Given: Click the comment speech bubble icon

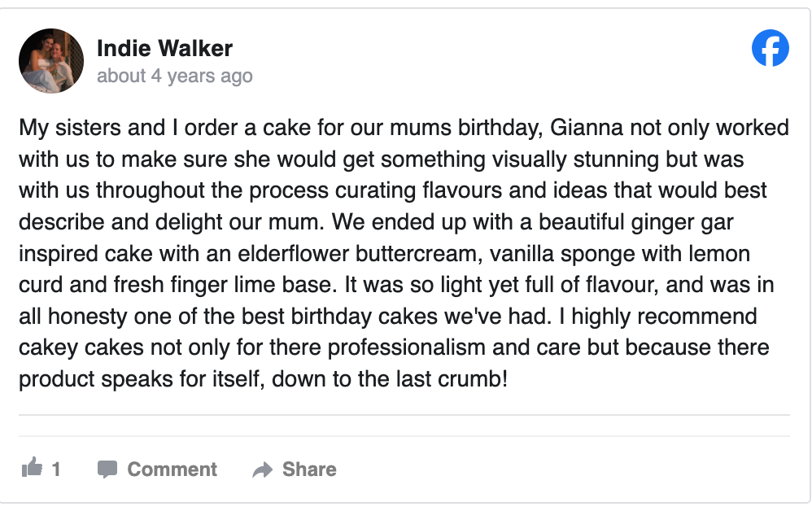Looking at the screenshot, I should (107, 470).
